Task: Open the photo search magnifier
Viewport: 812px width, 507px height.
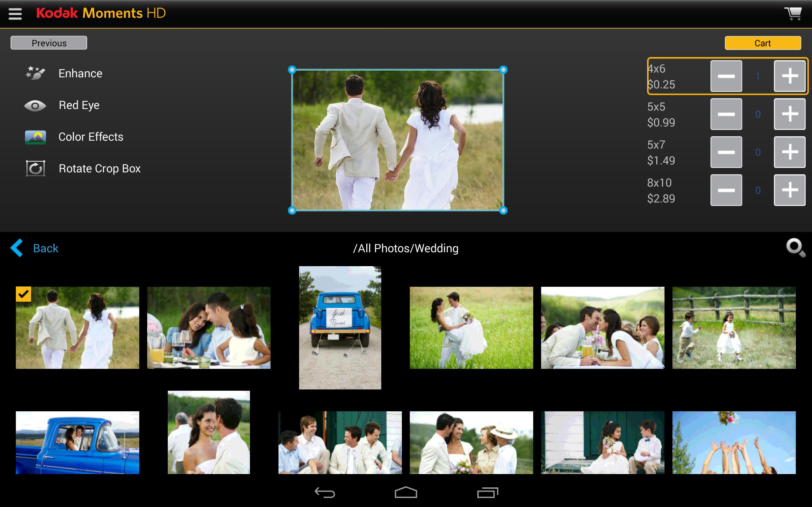Action: click(796, 248)
